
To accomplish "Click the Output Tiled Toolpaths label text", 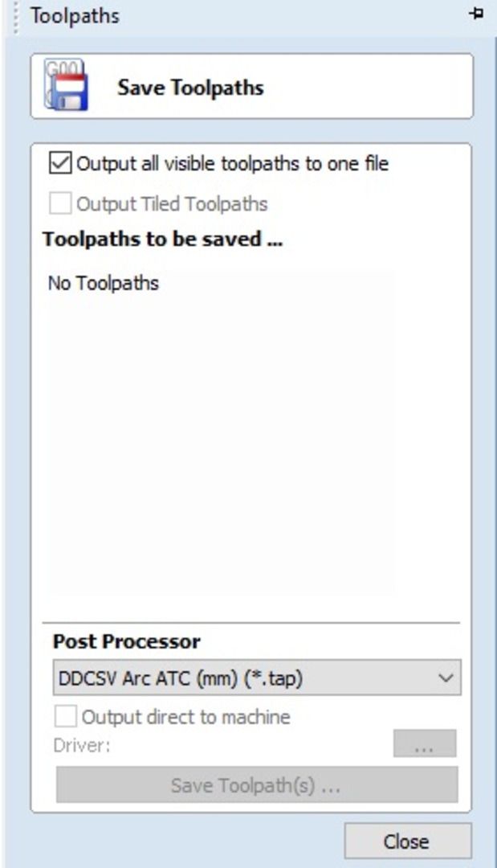I will coord(172,204).
